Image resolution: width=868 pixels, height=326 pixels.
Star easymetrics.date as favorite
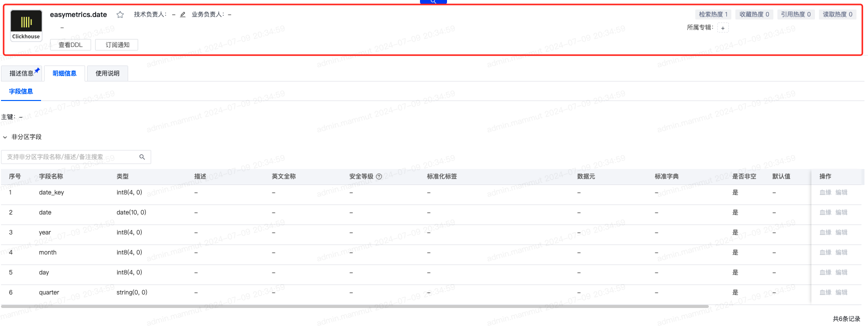pyautogui.click(x=120, y=14)
